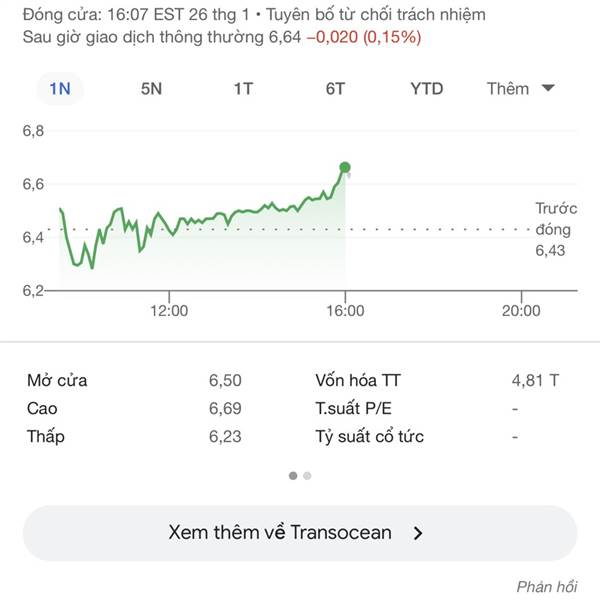Click the chart's lowest morning dip

(x=92, y=267)
